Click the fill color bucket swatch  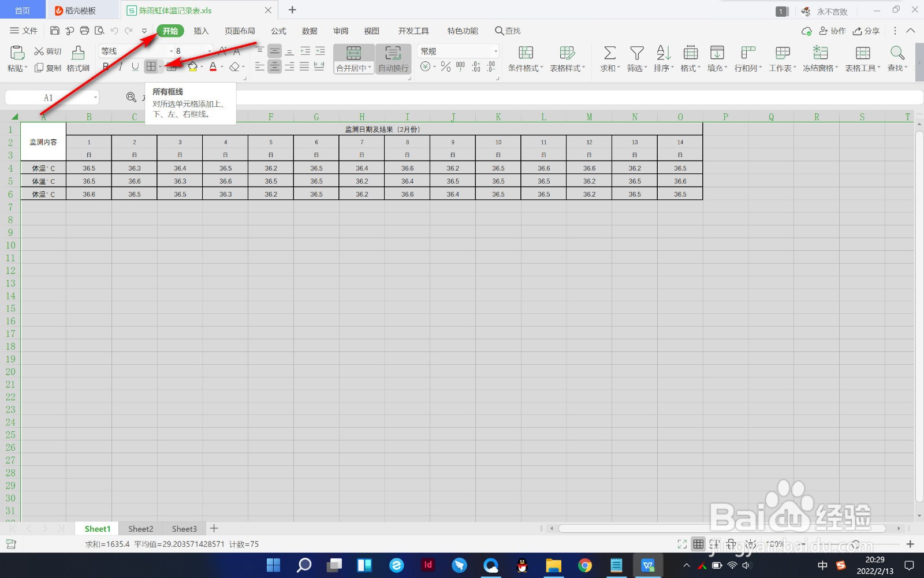point(192,67)
